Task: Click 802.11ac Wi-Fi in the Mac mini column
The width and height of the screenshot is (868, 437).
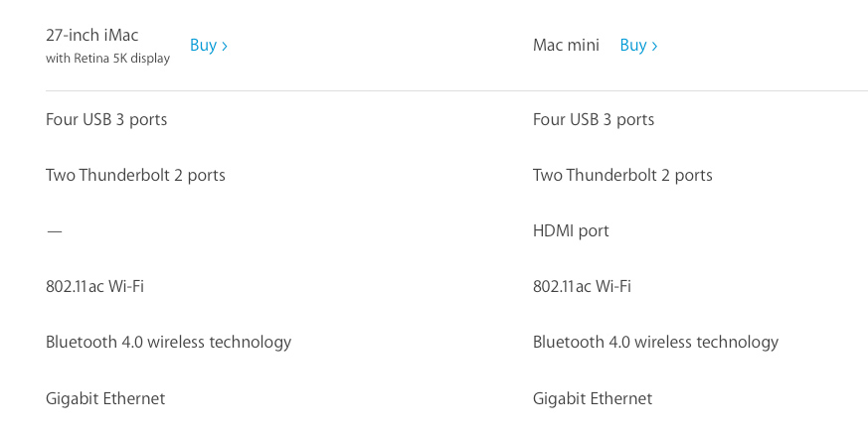Action: point(582,287)
